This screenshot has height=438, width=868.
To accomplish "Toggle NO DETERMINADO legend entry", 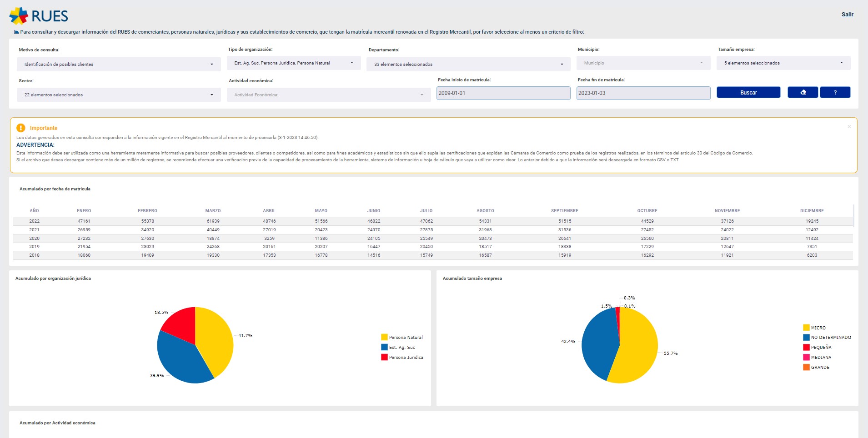I will 827,338.
